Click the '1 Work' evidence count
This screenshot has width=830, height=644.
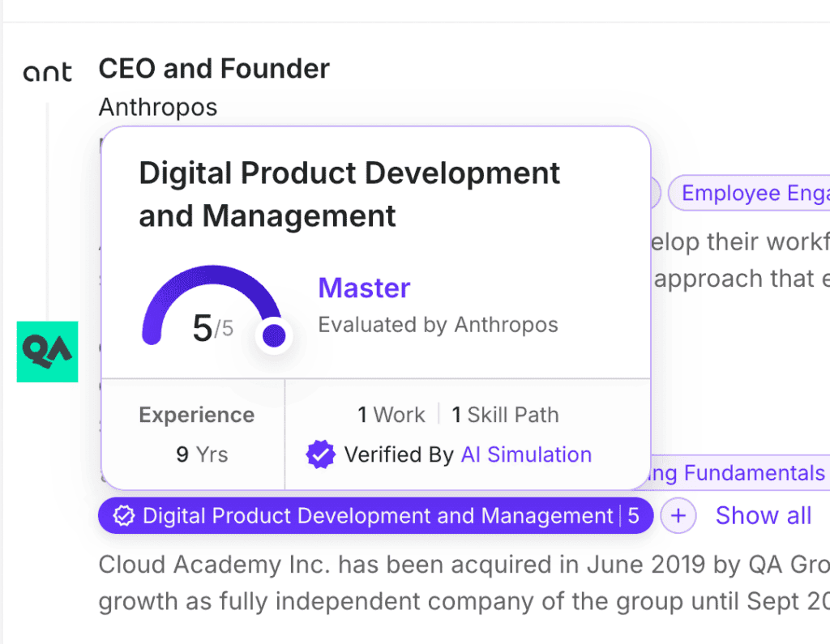(391, 415)
